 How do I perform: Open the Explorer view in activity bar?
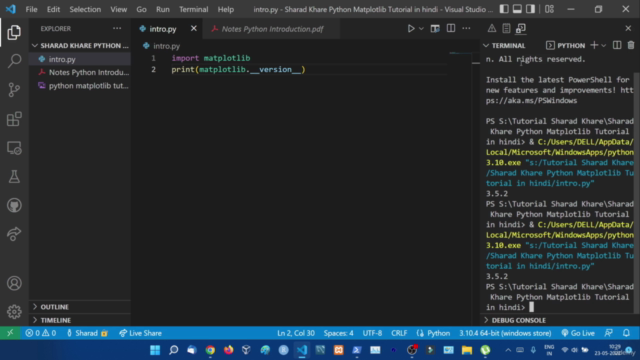click(14, 33)
